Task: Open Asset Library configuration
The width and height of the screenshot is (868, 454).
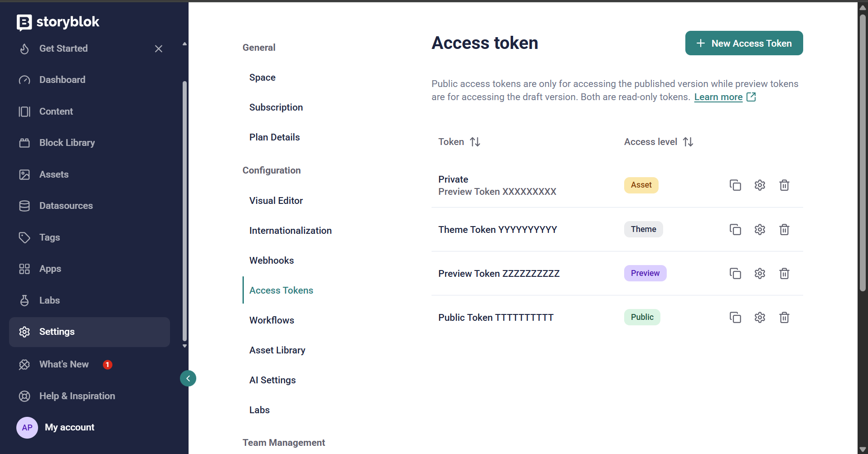Action: pyautogui.click(x=277, y=350)
